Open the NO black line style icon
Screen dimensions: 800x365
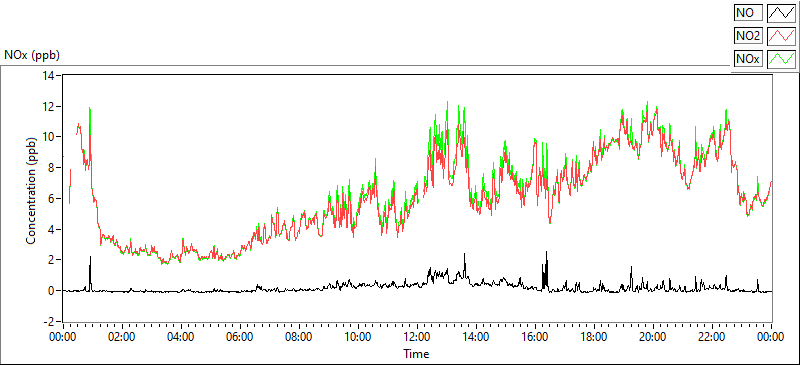[782, 12]
